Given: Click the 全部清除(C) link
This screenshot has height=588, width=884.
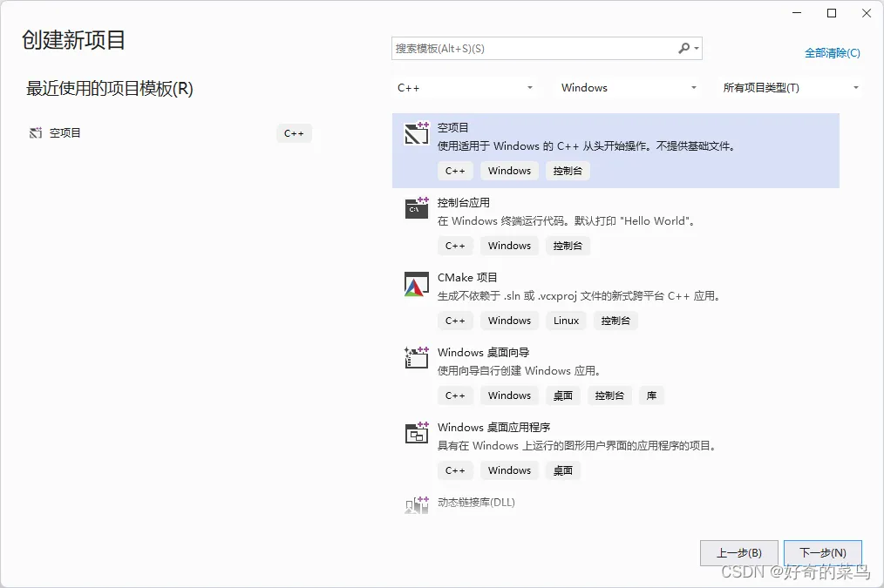Looking at the screenshot, I should pos(833,53).
